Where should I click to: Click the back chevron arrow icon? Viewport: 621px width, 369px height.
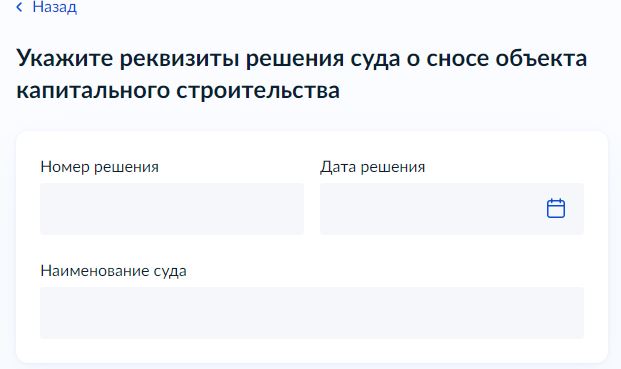19,7
